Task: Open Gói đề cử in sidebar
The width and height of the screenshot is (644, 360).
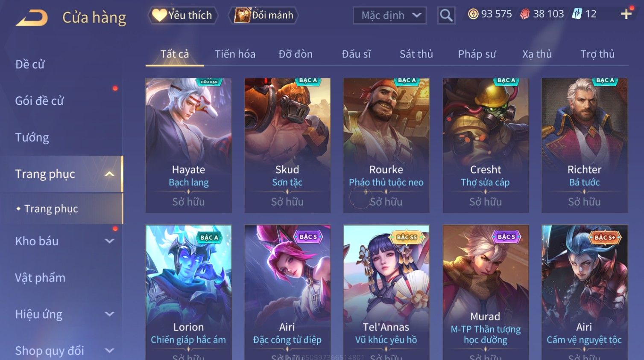Action: point(39,101)
